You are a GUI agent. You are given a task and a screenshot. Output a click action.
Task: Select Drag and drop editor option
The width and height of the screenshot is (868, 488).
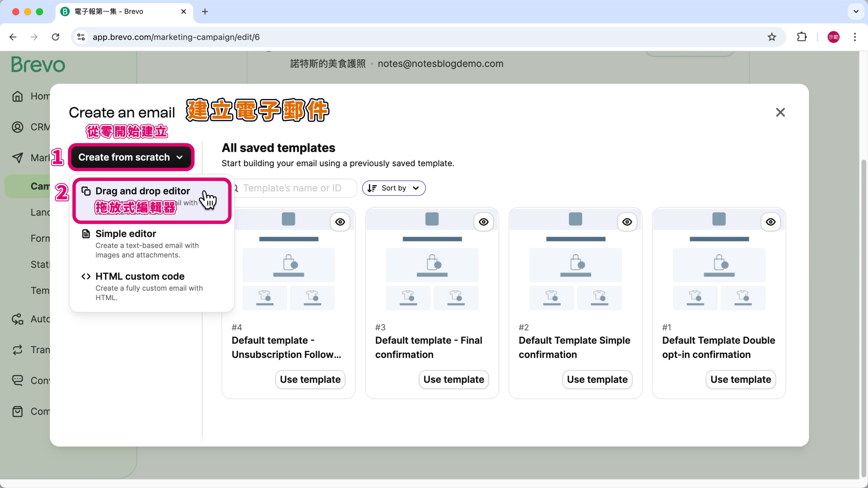(x=143, y=191)
